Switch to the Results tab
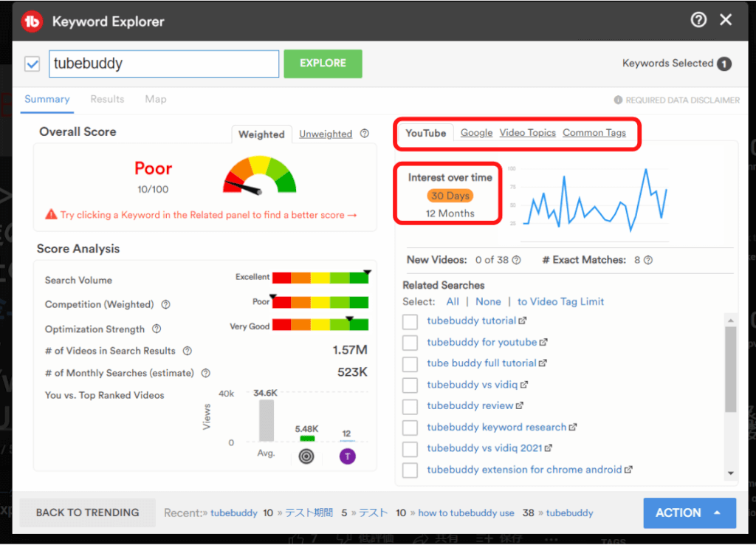The width and height of the screenshot is (756, 545). (x=107, y=99)
